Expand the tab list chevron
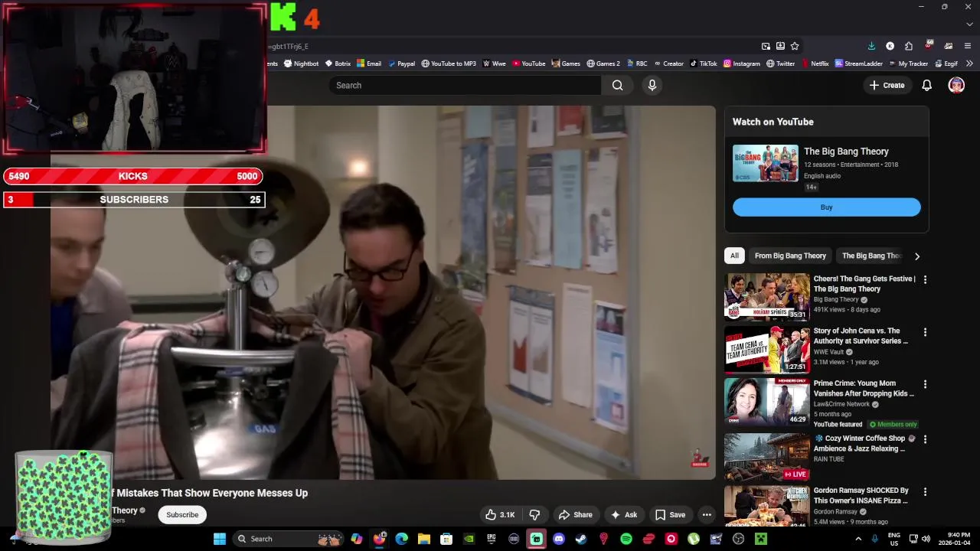The height and width of the screenshot is (551, 980). (x=969, y=24)
